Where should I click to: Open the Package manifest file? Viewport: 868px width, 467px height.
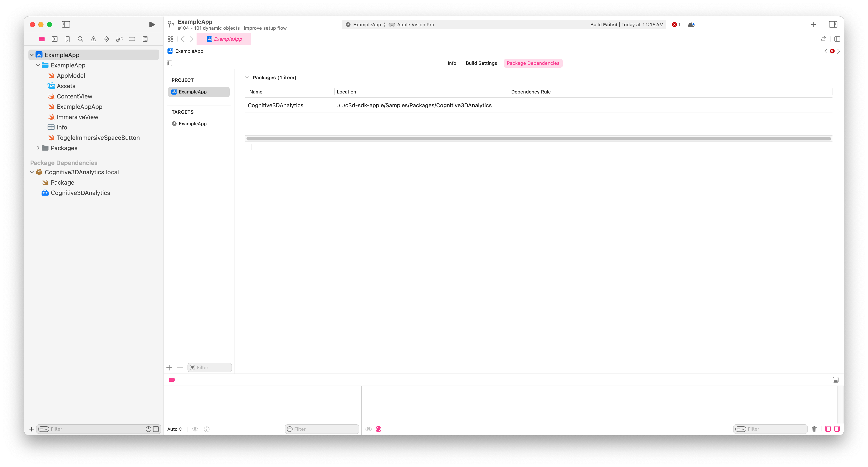[62, 182]
